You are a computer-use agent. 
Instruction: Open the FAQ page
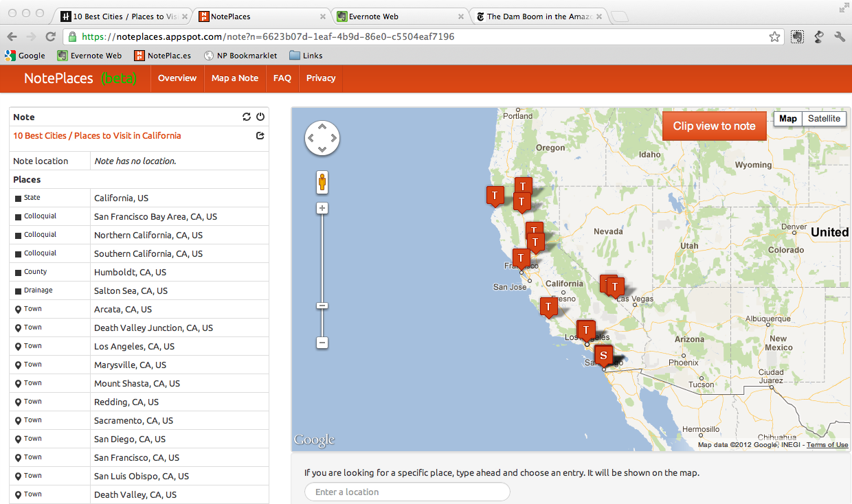coord(282,78)
